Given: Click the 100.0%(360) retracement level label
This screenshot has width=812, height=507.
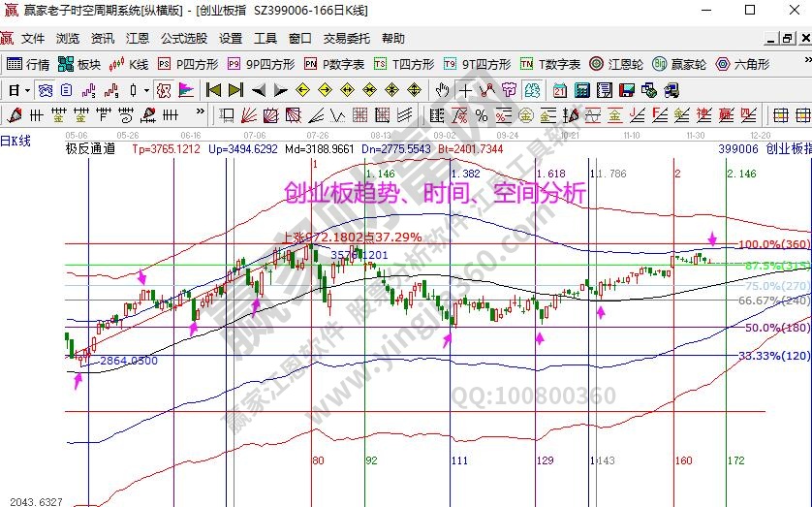Looking at the screenshot, I should 774,244.
